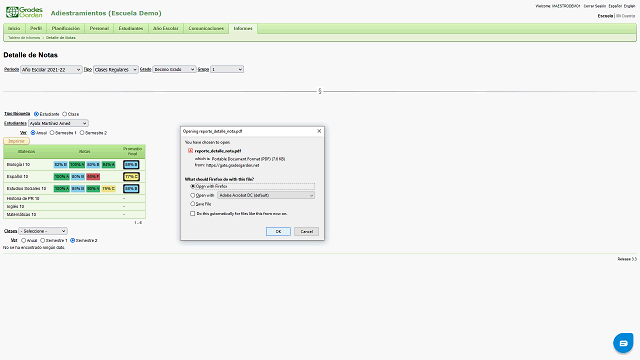Open the Grado dropdown
Screen dimensions: 640x360
(x=174, y=69)
